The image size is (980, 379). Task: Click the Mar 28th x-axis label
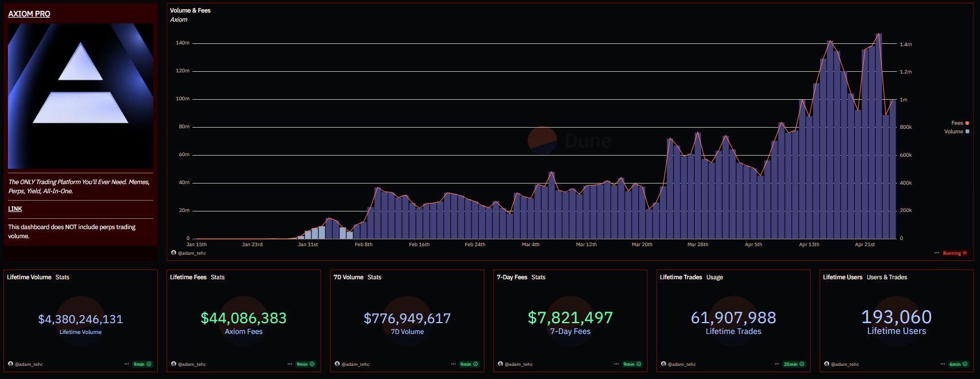[x=698, y=244]
